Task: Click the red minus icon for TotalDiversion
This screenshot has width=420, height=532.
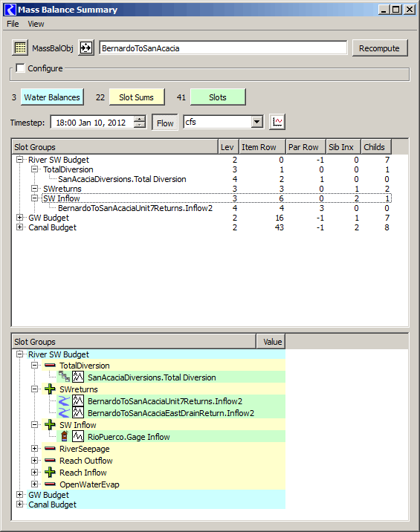Action: [x=50, y=366]
